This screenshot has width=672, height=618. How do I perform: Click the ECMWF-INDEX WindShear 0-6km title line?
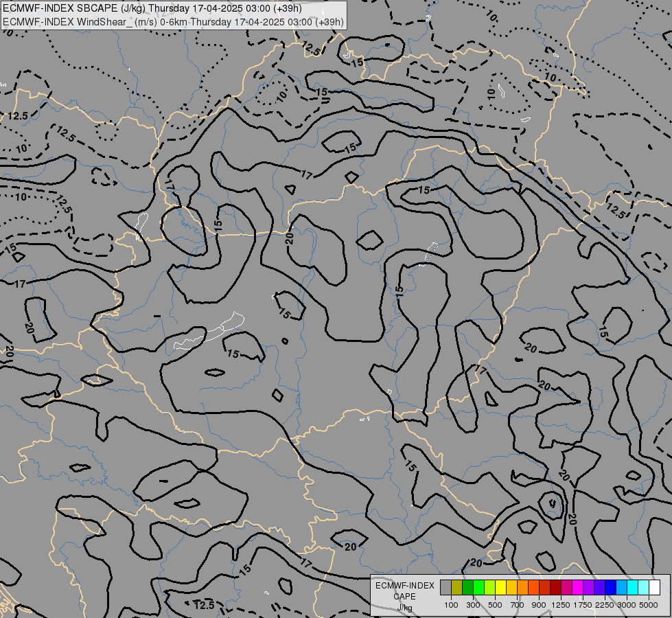coord(173,21)
